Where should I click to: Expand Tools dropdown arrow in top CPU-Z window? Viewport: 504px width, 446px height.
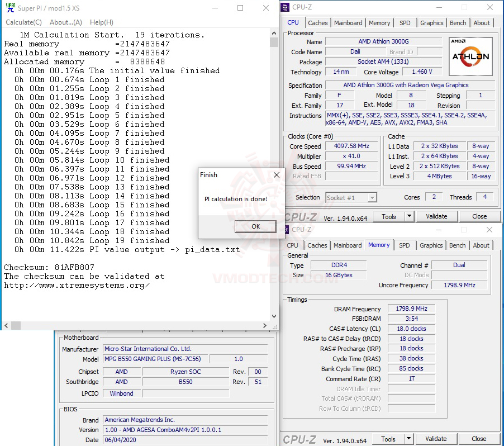click(409, 216)
